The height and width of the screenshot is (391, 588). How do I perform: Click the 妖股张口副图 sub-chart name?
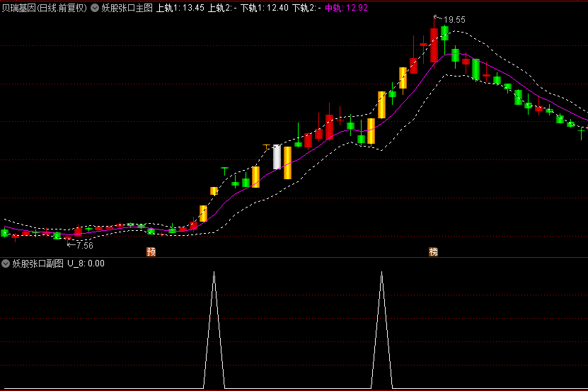pyautogui.click(x=38, y=263)
